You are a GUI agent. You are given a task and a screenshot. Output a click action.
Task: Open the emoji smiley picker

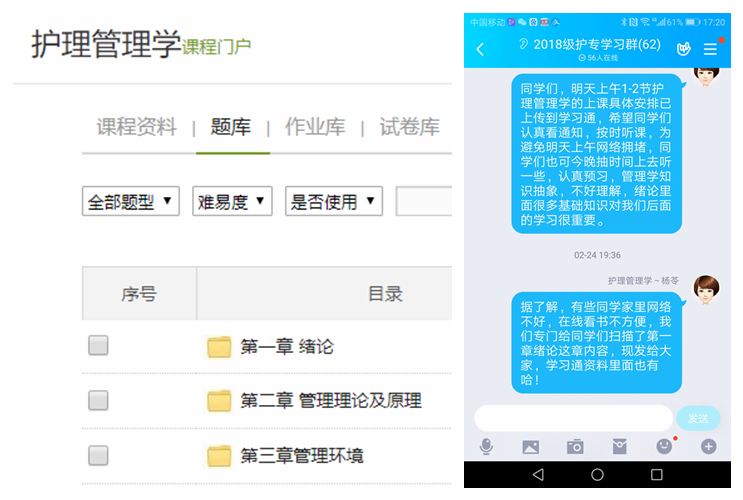point(664,446)
